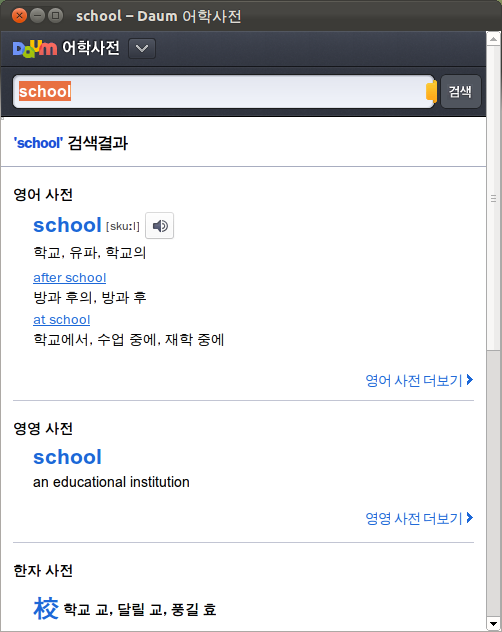
Task: Focus the search field containing school
Action: [223, 91]
